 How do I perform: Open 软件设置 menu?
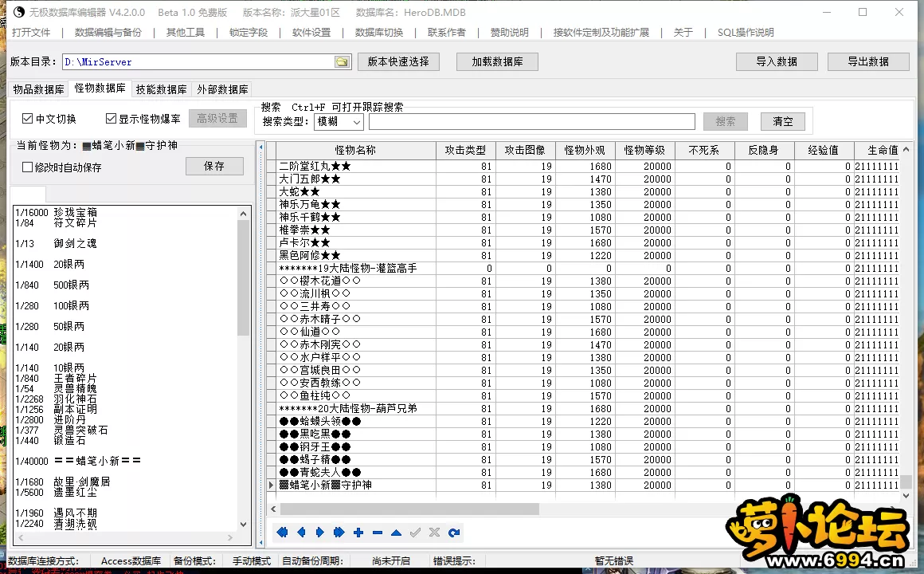coord(311,33)
